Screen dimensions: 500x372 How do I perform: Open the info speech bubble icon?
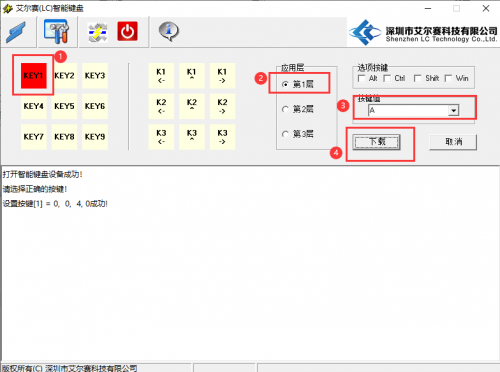click(169, 31)
